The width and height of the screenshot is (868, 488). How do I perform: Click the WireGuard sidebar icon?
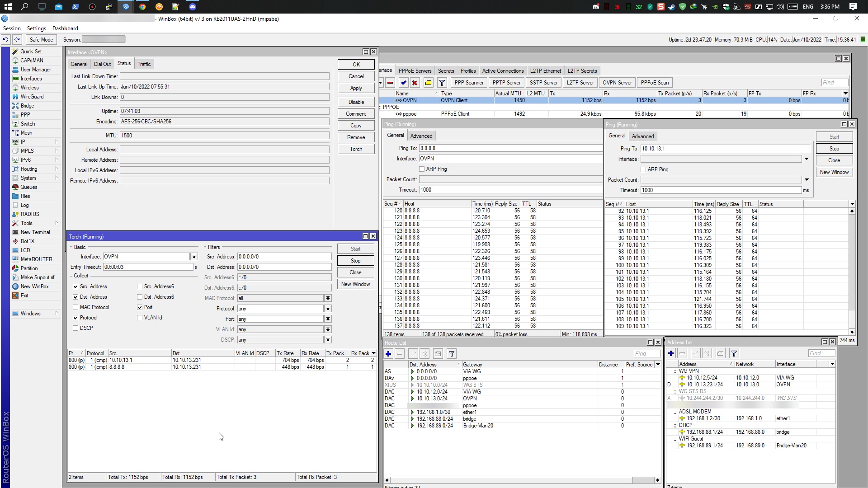(15, 97)
